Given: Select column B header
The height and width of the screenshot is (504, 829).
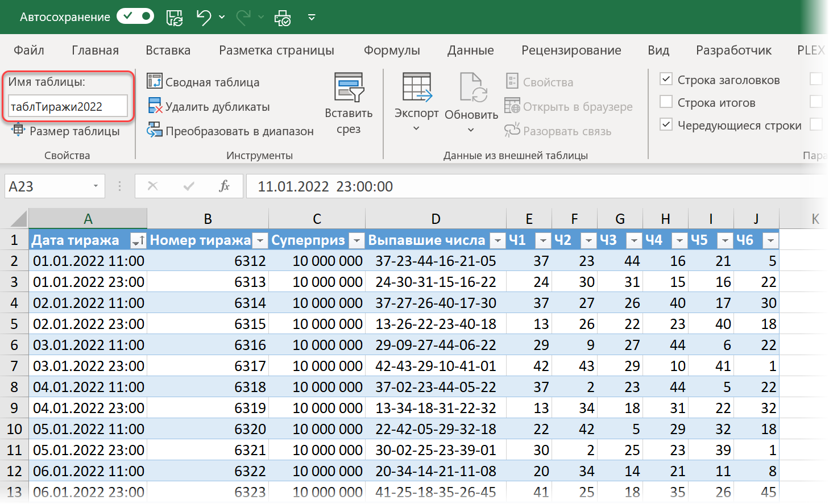Looking at the screenshot, I should [x=208, y=219].
